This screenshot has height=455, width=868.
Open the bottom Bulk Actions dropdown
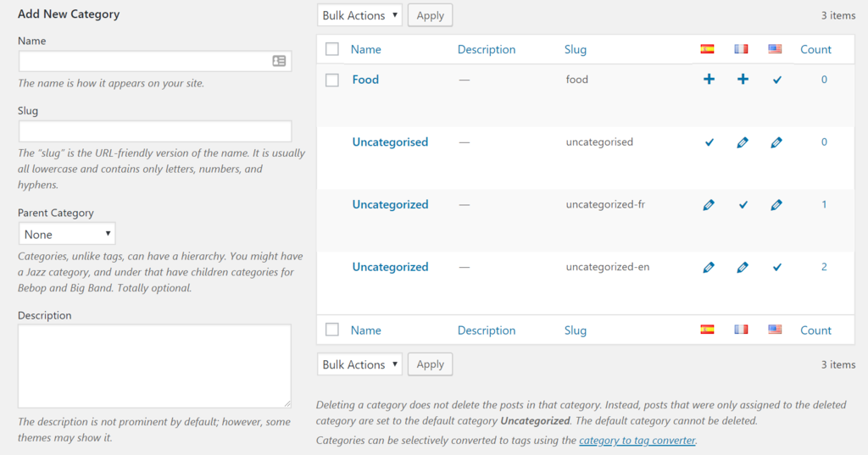coord(359,364)
